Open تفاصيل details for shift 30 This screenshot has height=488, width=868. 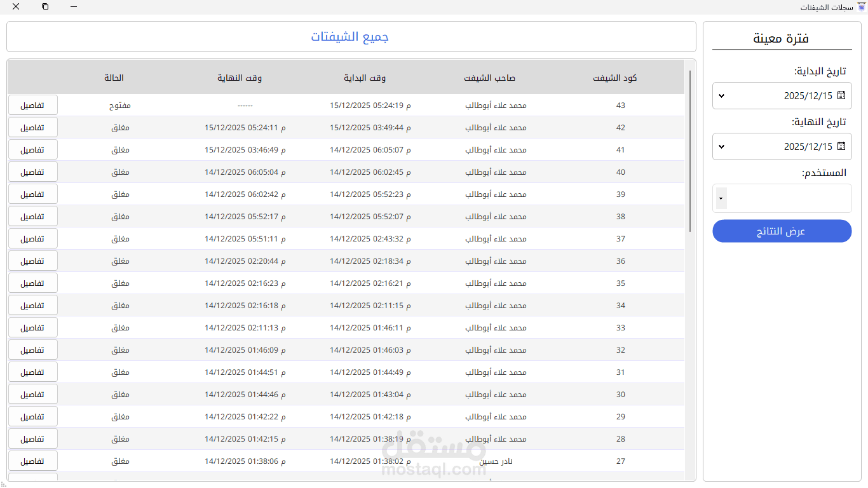click(x=33, y=395)
